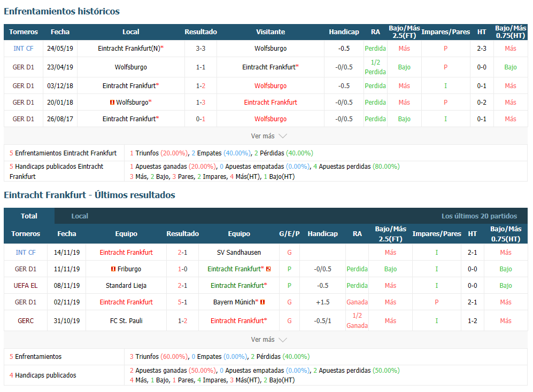Click the 0-1 result on 26/08/17

tap(200, 119)
